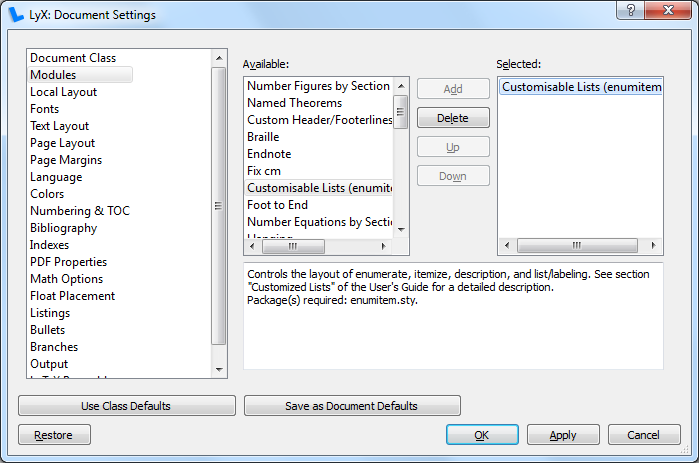Click Selected list scroll left arrow
Viewport: 699px width, 463px height.
[507, 246]
